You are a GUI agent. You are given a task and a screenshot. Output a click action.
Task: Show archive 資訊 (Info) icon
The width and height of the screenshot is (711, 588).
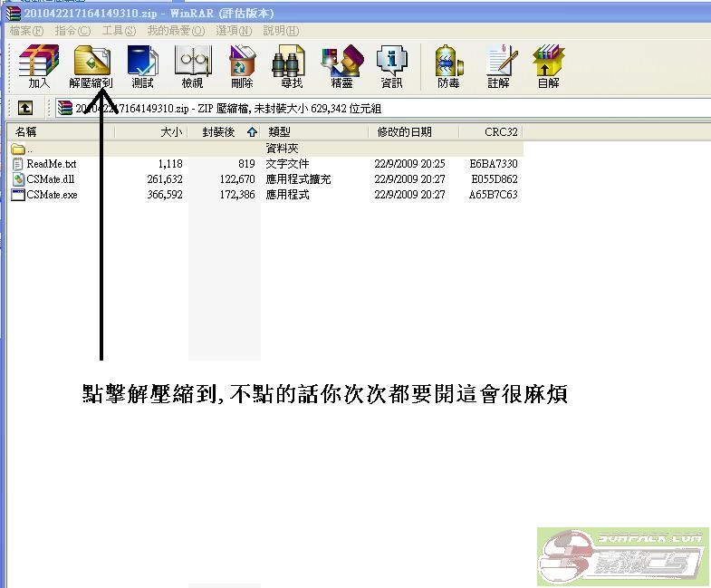click(x=391, y=66)
